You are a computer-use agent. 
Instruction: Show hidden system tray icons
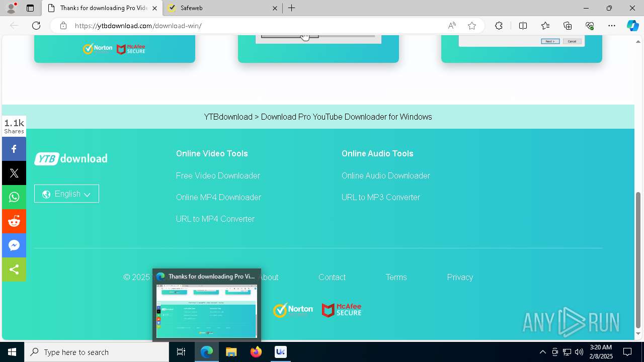[x=542, y=352]
